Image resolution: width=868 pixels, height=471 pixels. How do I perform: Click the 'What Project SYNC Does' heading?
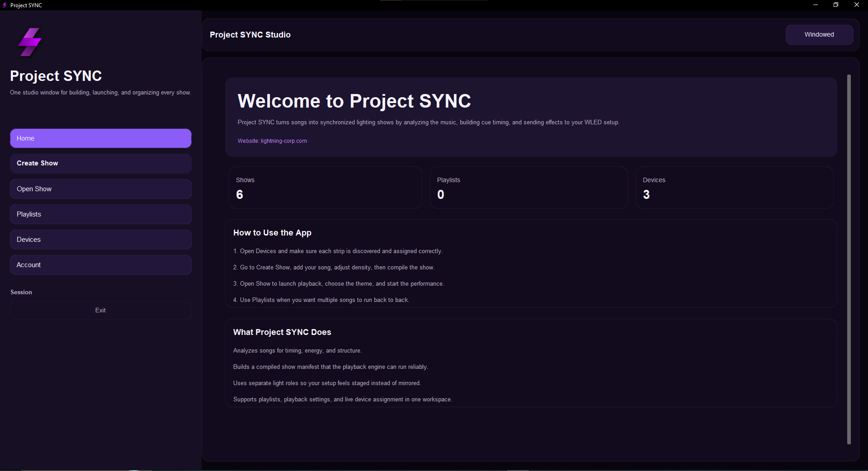tap(282, 332)
